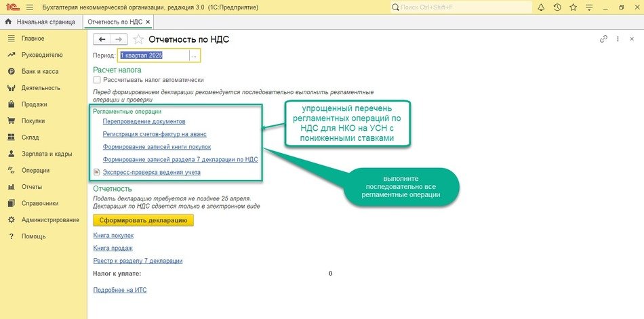
Task: Open the Книга покупок link
Action: tap(113, 236)
